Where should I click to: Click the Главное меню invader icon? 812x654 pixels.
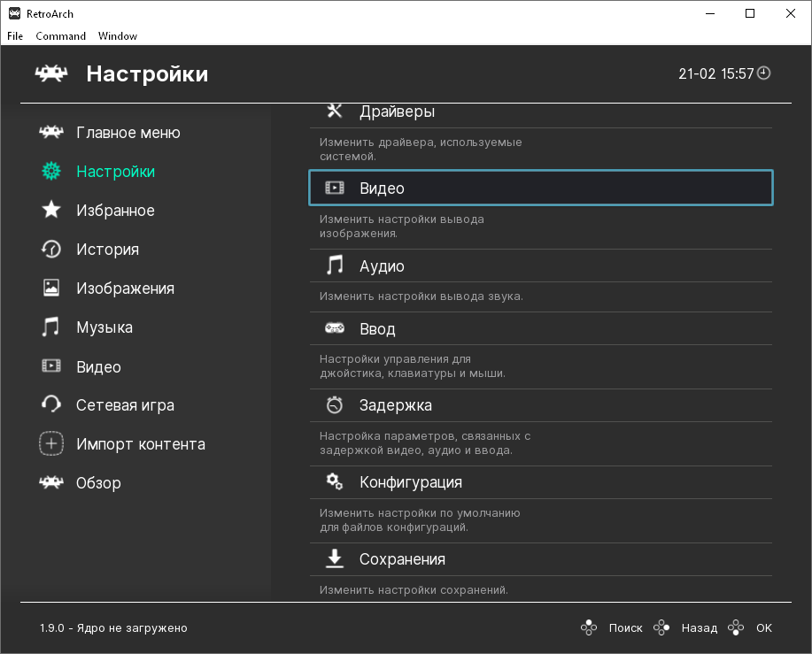coord(51,133)
